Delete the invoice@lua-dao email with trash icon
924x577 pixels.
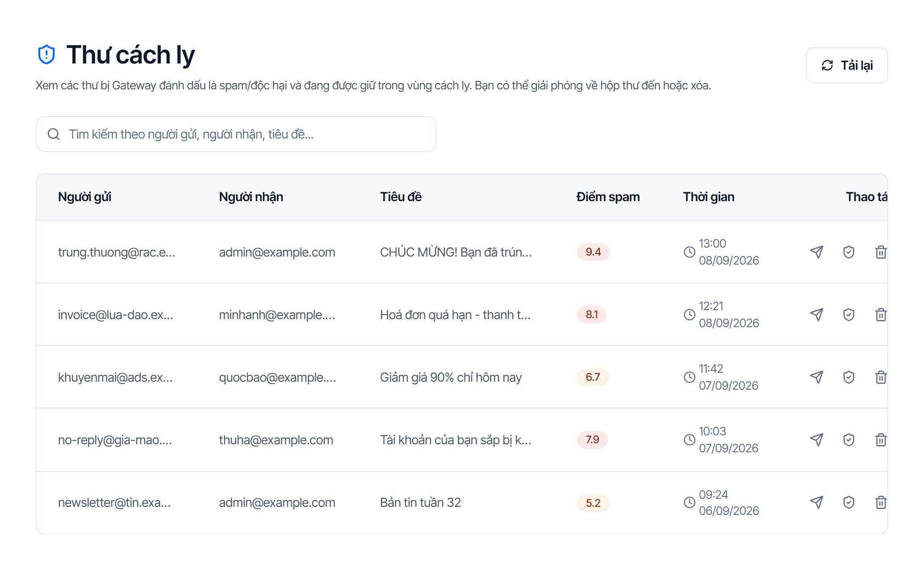click(x=881, y=315)
